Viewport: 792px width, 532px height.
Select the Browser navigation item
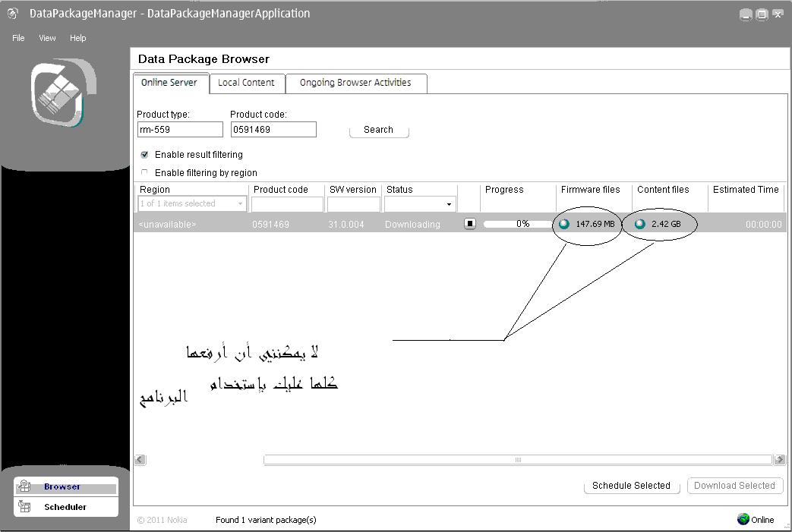pyautogui.click(x=65, y=486)
